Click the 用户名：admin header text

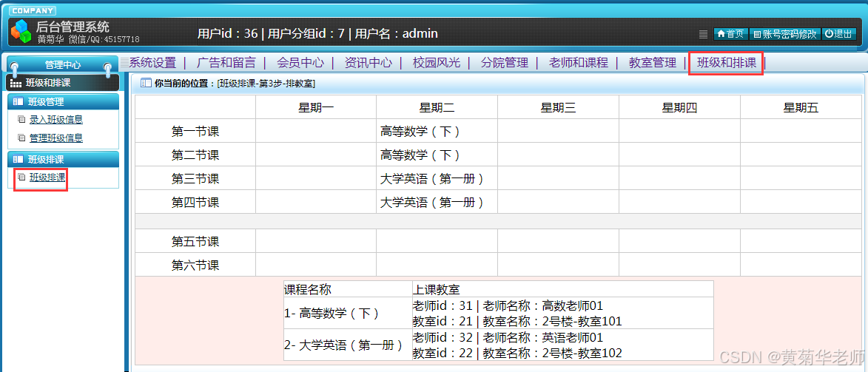point(397,34)
